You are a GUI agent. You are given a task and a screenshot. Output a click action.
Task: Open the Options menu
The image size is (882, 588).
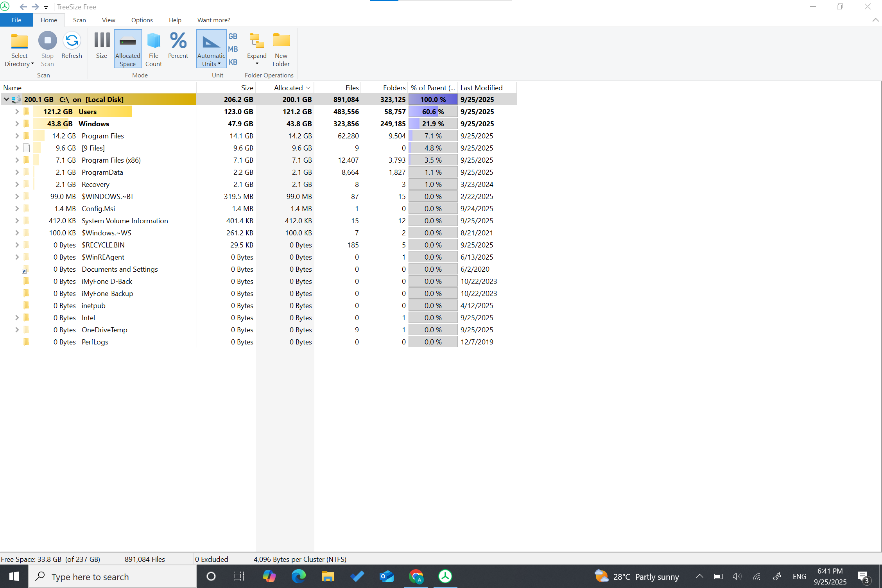pyautogui.click(x=142, y=20)
